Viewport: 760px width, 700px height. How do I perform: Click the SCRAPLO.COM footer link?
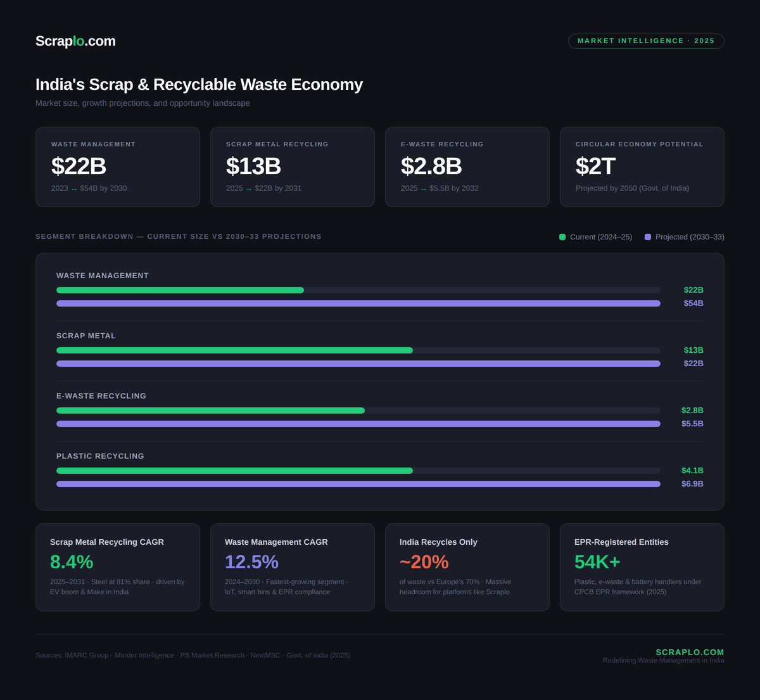coord(690,652)
